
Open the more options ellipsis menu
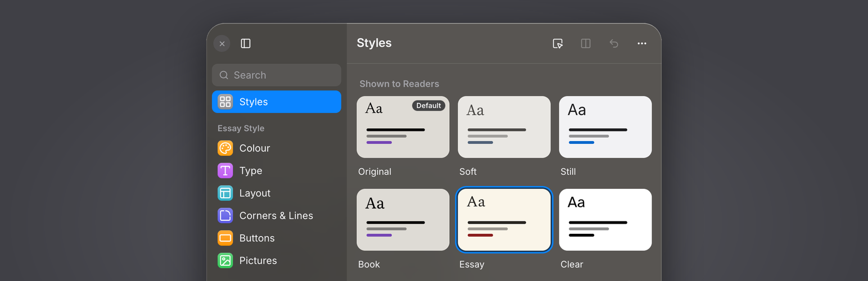click(x=642, y=43)
